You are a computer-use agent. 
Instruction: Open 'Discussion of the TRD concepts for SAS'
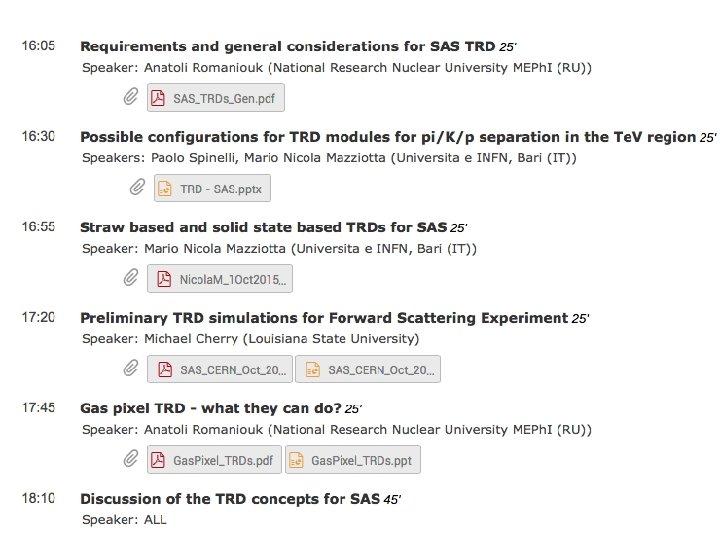click(229, 499)
